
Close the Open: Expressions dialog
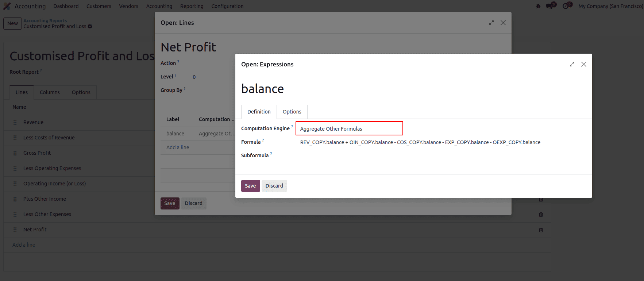[584, 64]
